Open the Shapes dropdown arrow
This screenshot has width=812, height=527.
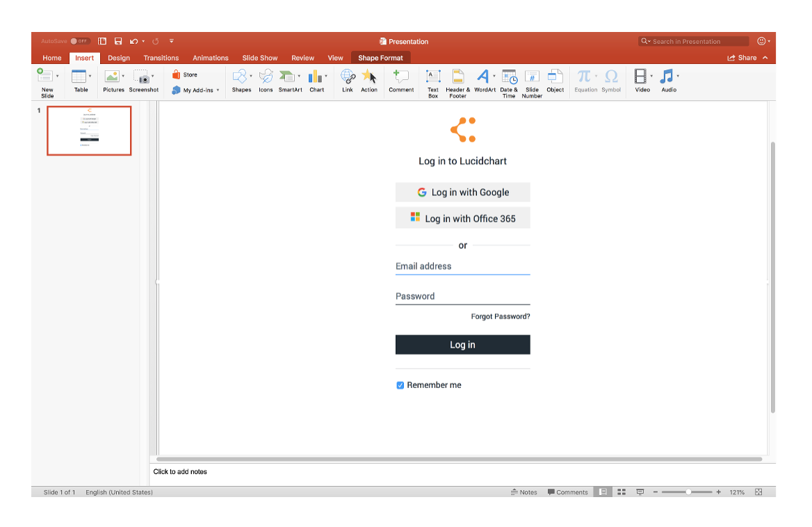coord(251,76)
